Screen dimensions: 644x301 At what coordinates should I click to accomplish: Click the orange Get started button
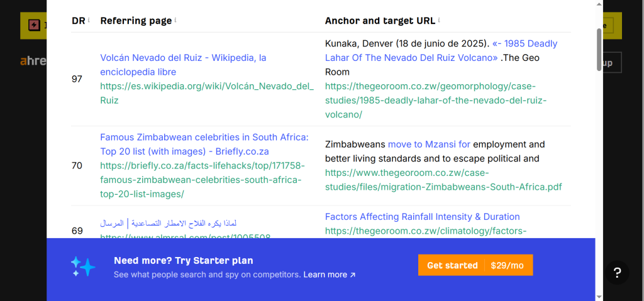coord(475,265)
